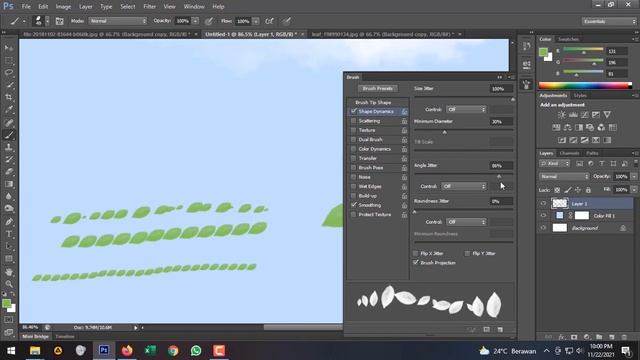Select the Clone Stamp tool
Screen dimensions: 640x360
click(9, 147)
